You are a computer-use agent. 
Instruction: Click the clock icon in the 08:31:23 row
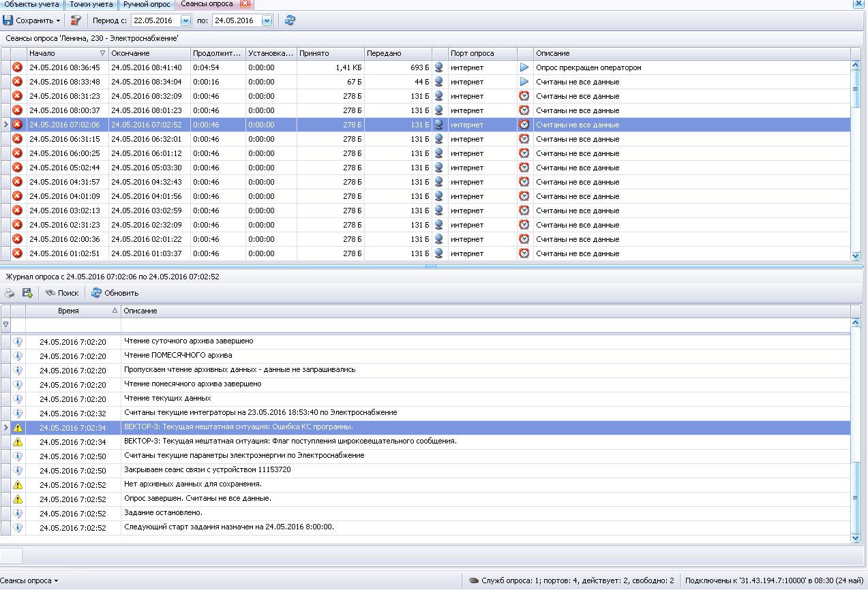click(x=524, y=96)
